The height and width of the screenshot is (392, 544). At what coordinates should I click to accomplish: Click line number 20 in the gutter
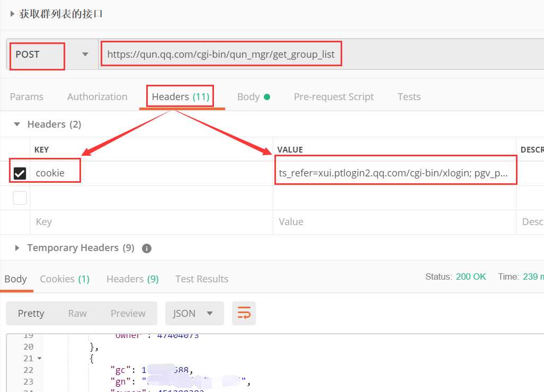pos(29,346)
